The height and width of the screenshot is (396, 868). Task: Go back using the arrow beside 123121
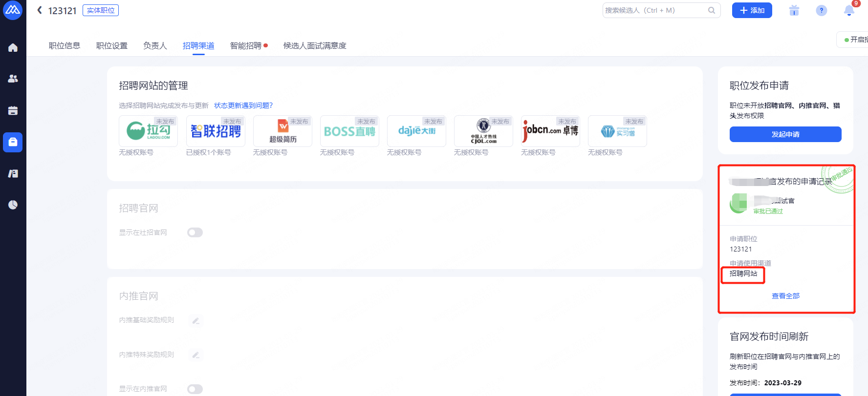pyautogui.click(x=40, y=10)
